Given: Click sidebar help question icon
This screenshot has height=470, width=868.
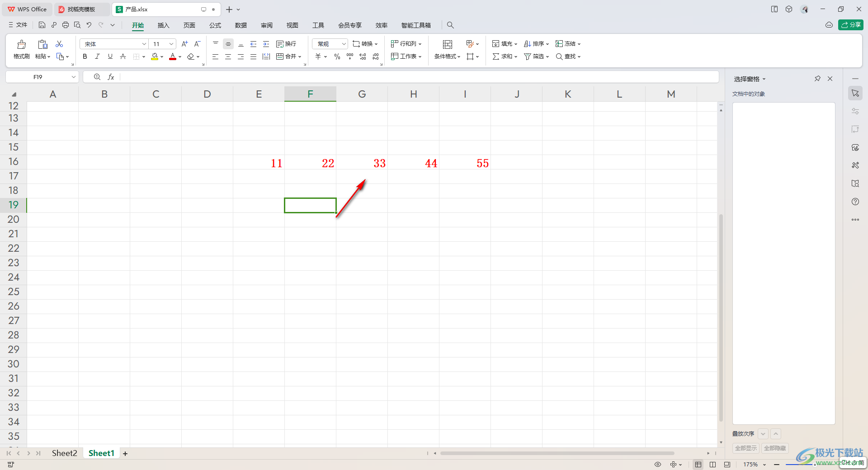Looking at the screenshot, I should 855,202.
